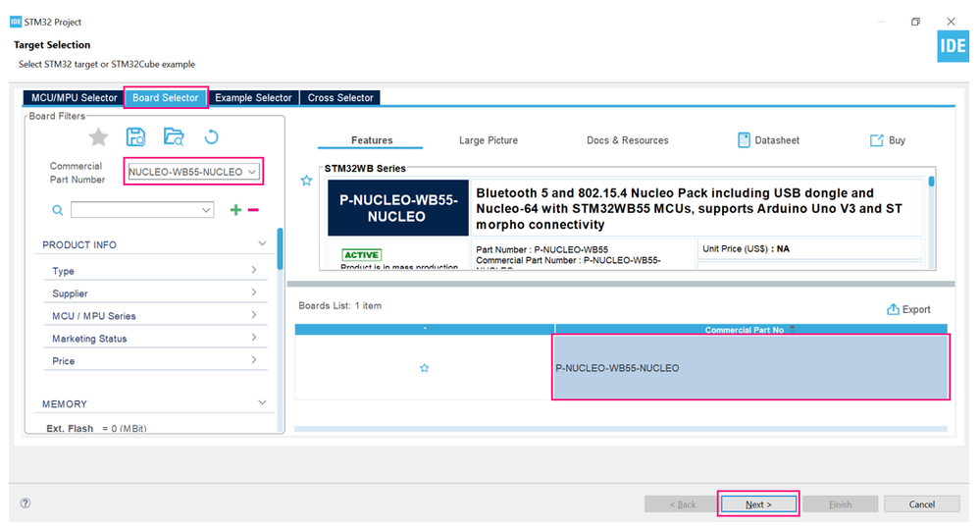
Task: Open help question mark icon
Action: (x=26, y=503)
